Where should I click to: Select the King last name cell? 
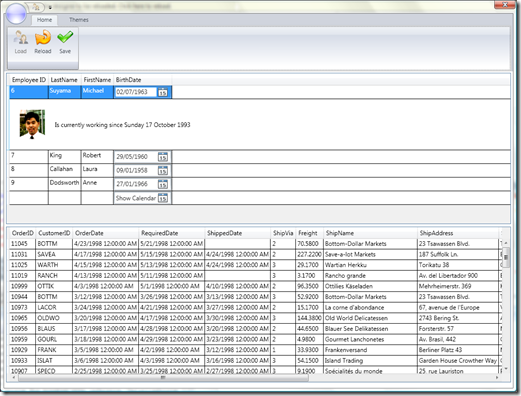point(65,157)
